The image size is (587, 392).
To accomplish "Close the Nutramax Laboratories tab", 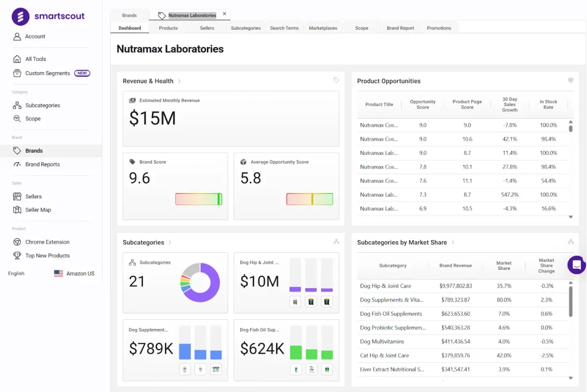I will pos(225,14).
